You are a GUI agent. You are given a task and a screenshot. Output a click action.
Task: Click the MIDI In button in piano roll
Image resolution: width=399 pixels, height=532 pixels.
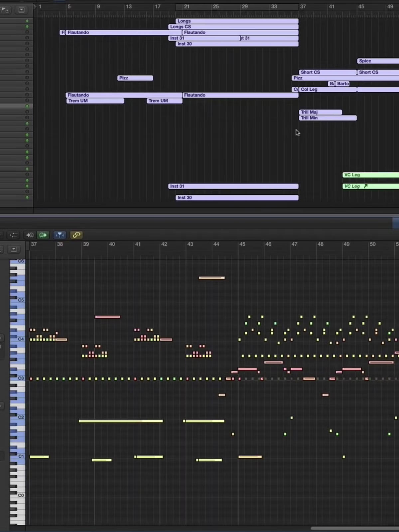[x=30, y=235]
